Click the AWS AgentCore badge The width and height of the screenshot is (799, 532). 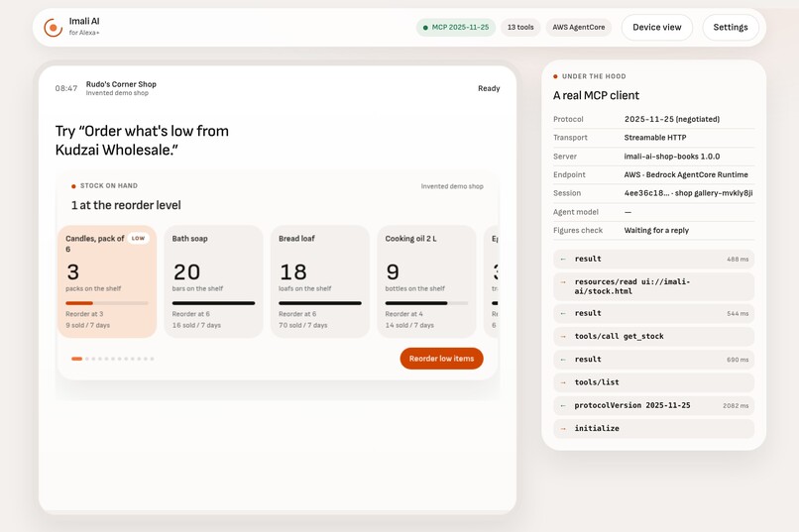(578, 28)
